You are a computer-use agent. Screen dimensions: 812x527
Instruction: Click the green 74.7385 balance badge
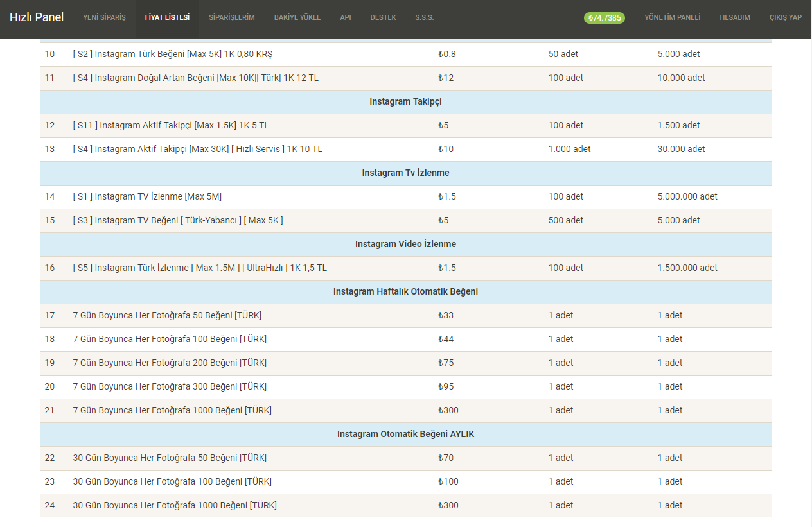604,18
